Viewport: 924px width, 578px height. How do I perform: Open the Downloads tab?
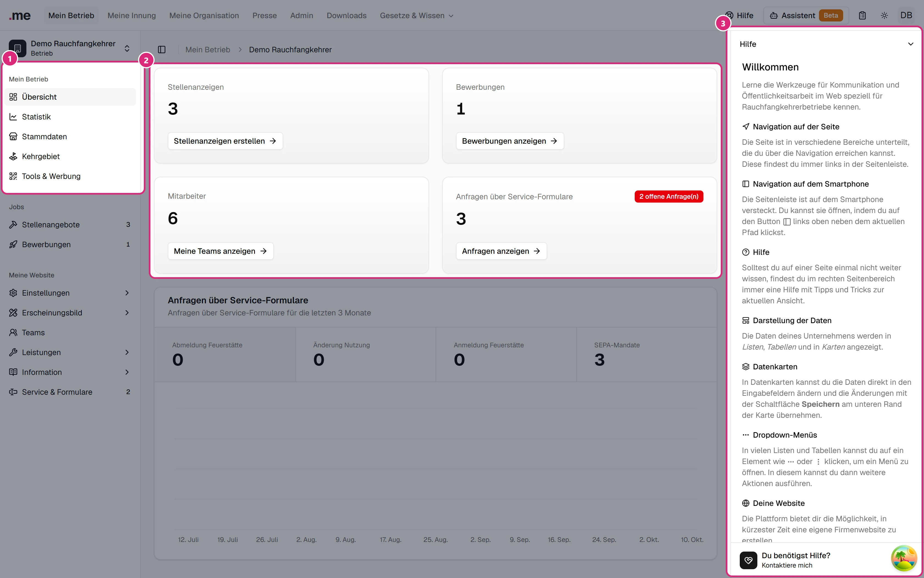[346, 16]
